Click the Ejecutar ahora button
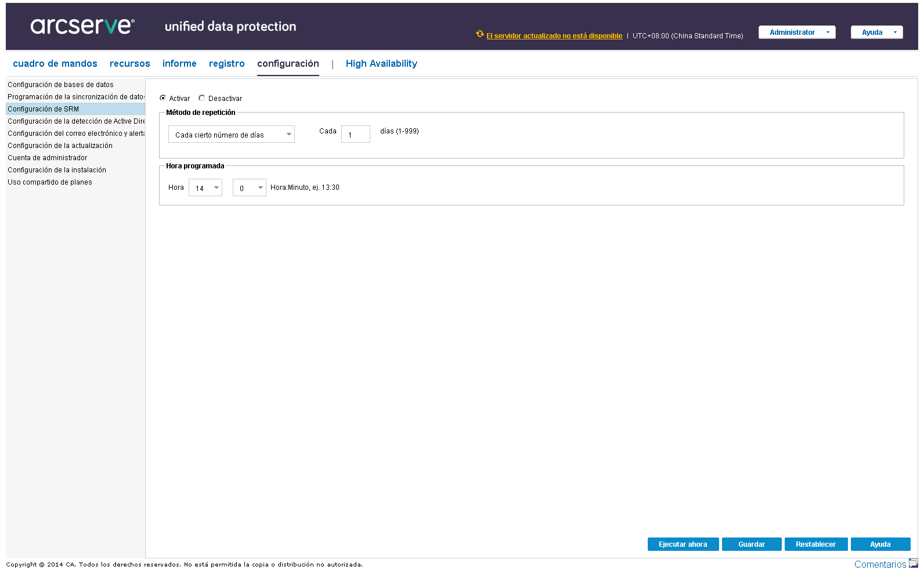The height and width of the screenshot is (570, 924). coord(683,544)
